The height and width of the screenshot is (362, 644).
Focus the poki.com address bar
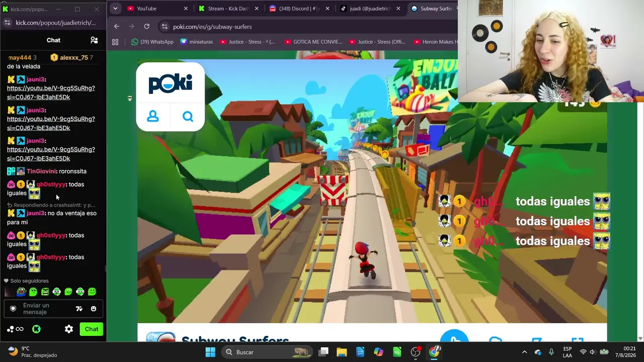(x=307, y=26)
